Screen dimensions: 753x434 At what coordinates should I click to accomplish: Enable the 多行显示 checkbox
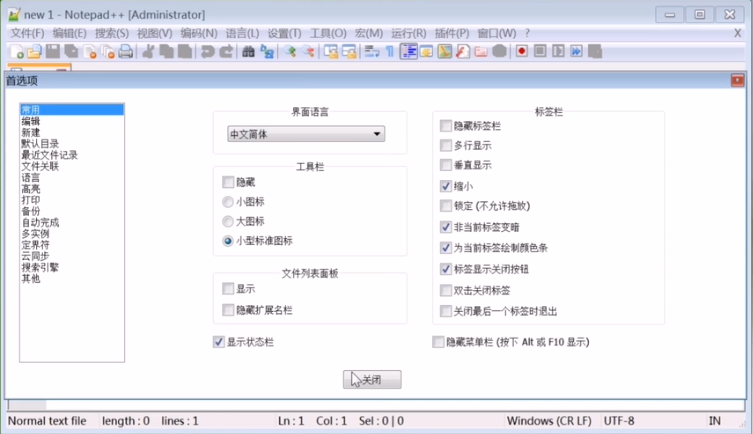(x=446, y=145)
